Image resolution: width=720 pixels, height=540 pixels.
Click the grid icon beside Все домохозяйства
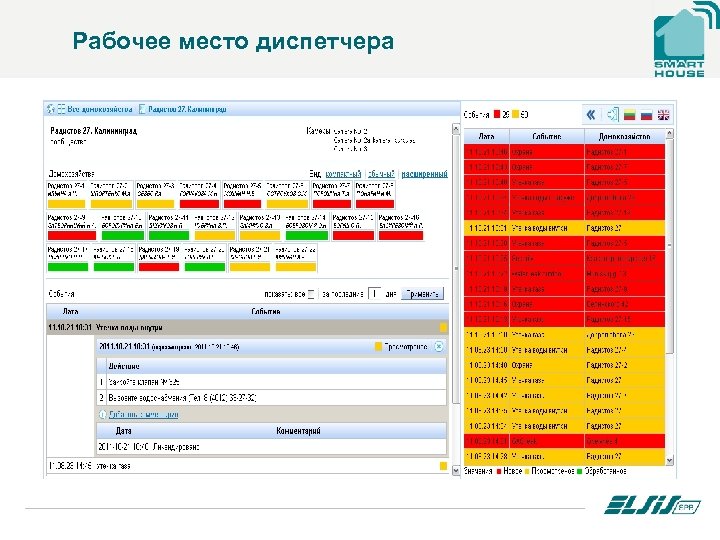coord(61,109)
